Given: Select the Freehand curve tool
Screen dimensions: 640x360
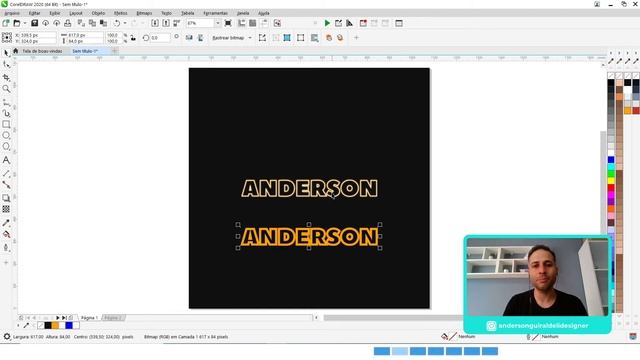Looking at the screenshot, I should 6,102.
